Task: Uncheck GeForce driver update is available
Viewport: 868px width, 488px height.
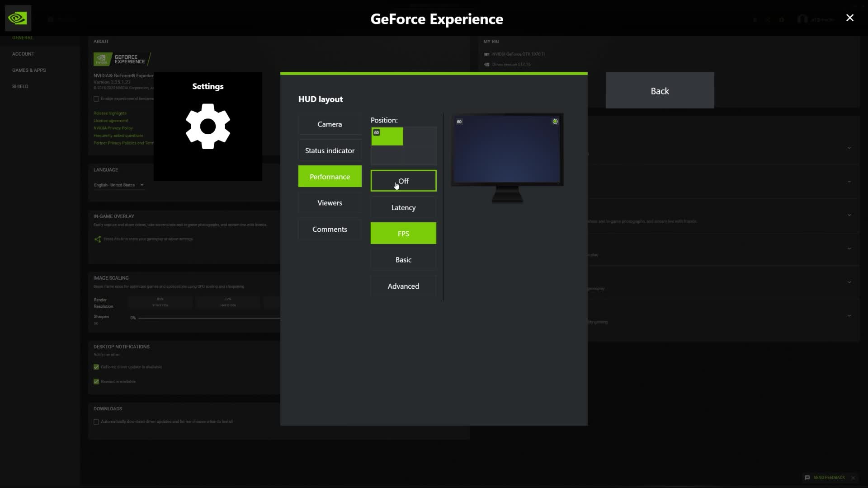Action: [x=96, y=367]
